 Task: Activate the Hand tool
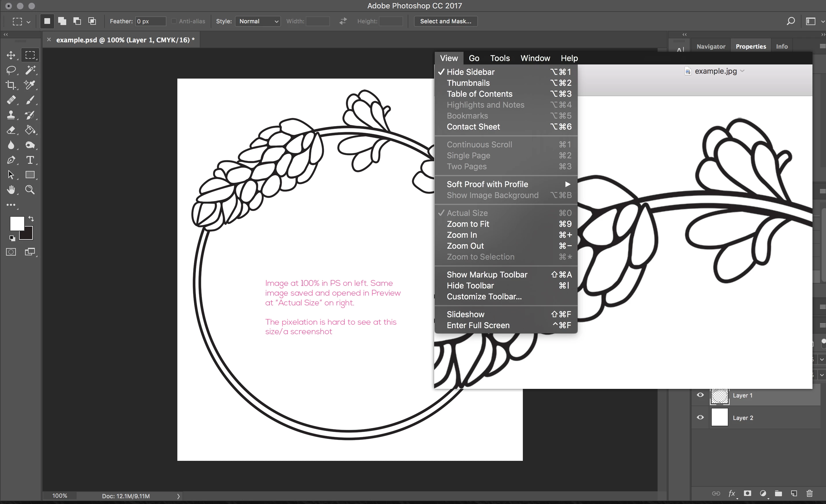(11, 190)
